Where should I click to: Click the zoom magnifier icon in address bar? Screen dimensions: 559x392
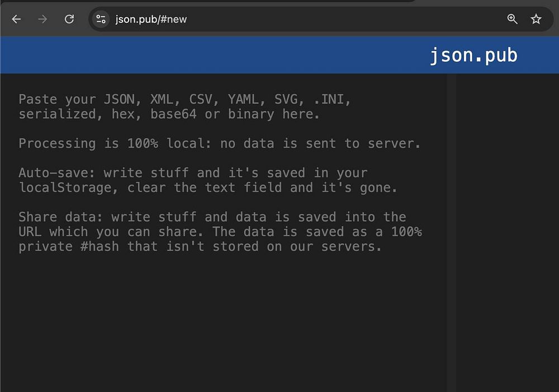512,19
